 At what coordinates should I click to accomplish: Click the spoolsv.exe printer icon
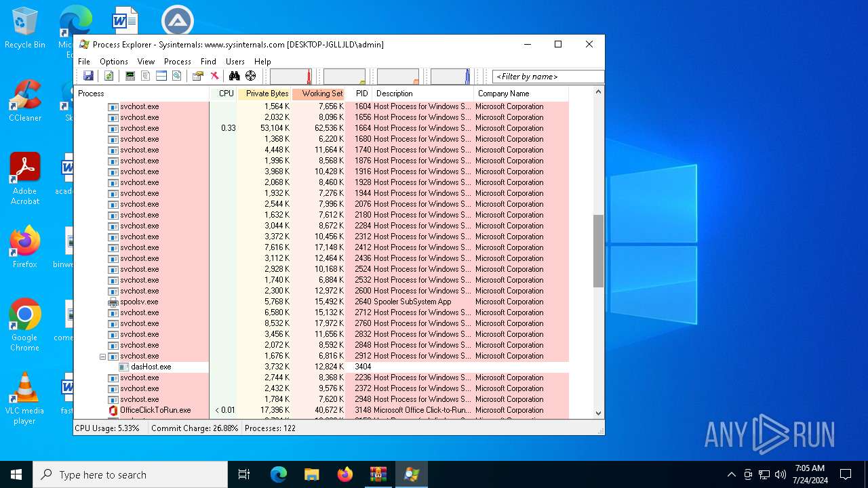[113, 302]
